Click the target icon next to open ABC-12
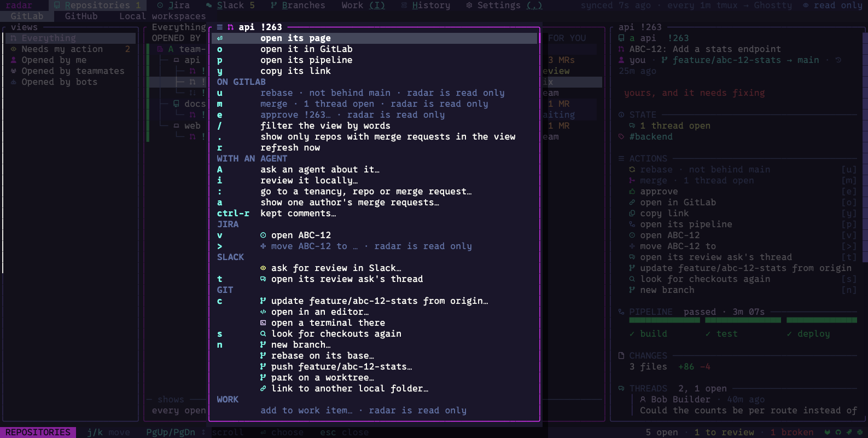This screenshot has width=868, height=438. point(263,235)
